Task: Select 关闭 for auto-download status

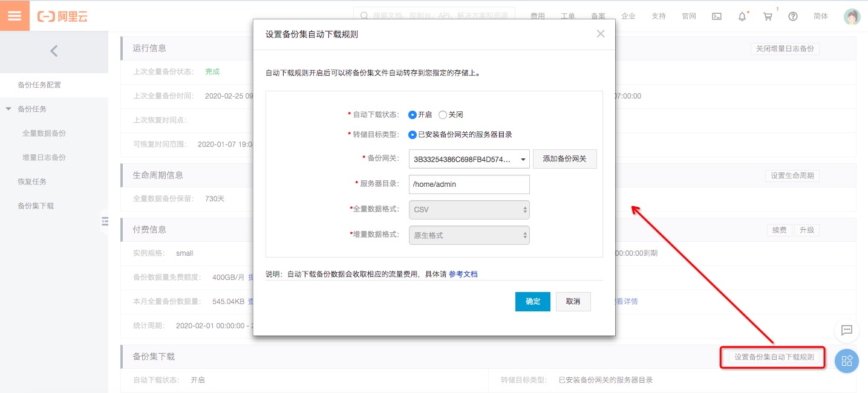Action: point(443,114)
